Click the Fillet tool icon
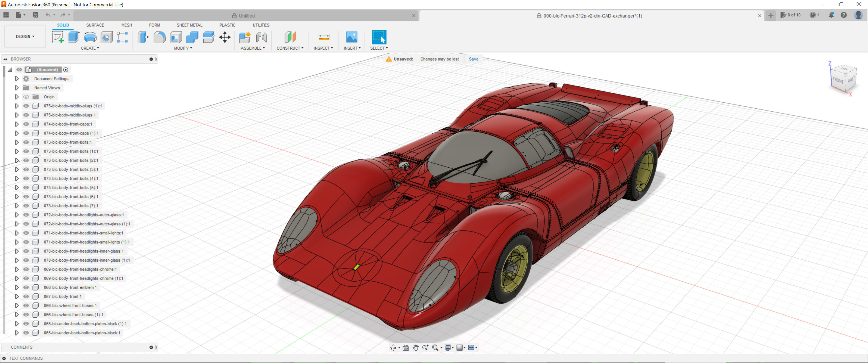868x363 pixels. pyautogui.click(x=159, y=37)
